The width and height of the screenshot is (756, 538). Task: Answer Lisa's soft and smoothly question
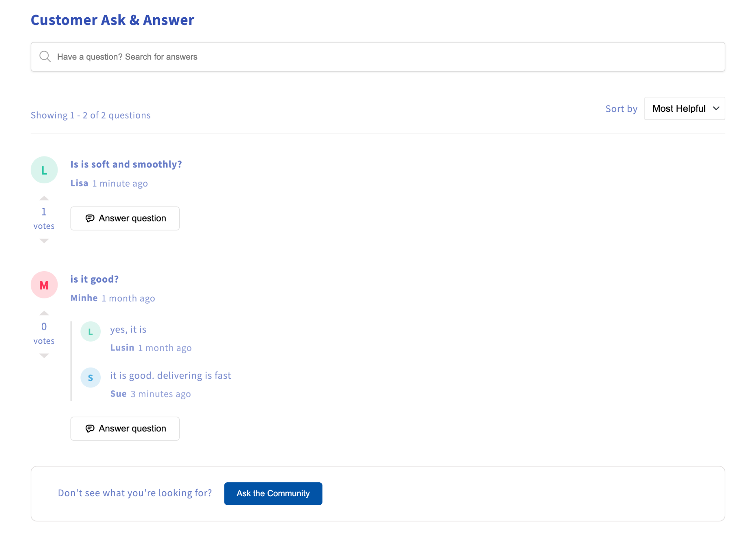(x=125, y=218)
